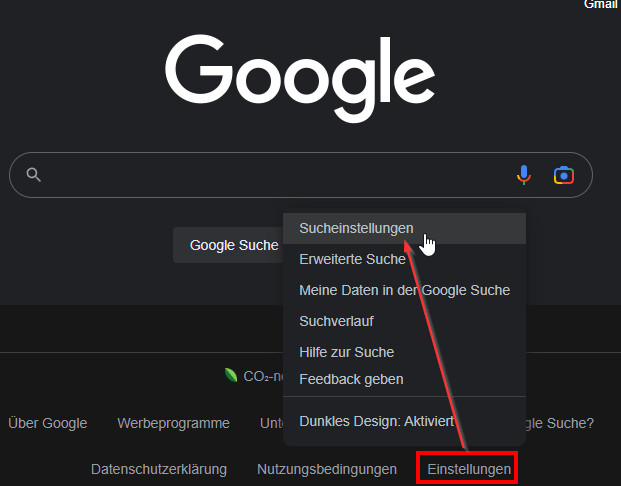This screenshot has width=621, height=486.
Task: Toggle Dunkles Design: Aktiviert option
Action: 376,421
